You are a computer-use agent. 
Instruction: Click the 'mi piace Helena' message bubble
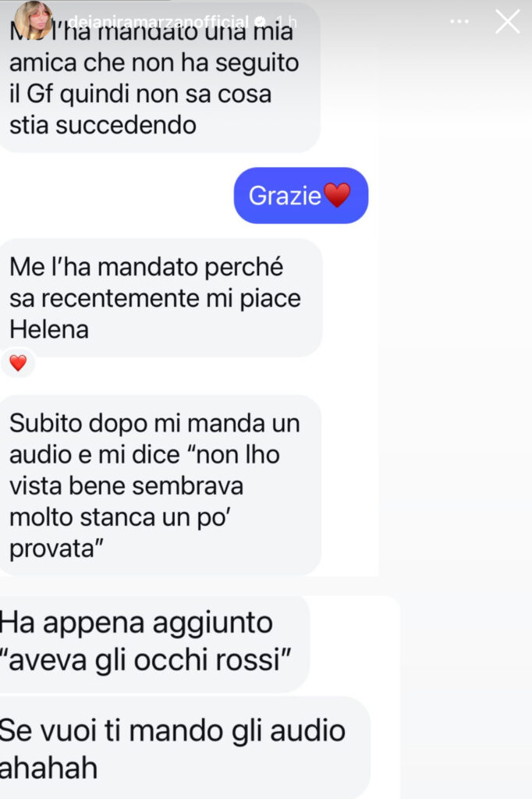(x=160, y=298)
